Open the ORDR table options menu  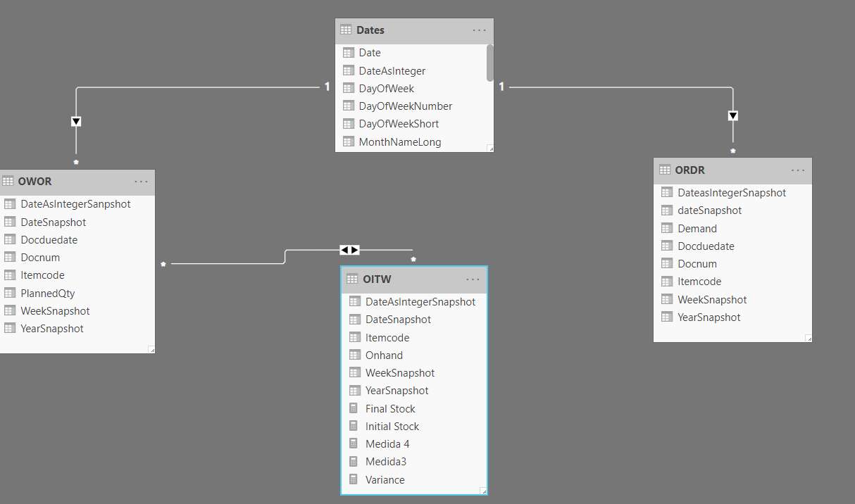click(798, 170)
